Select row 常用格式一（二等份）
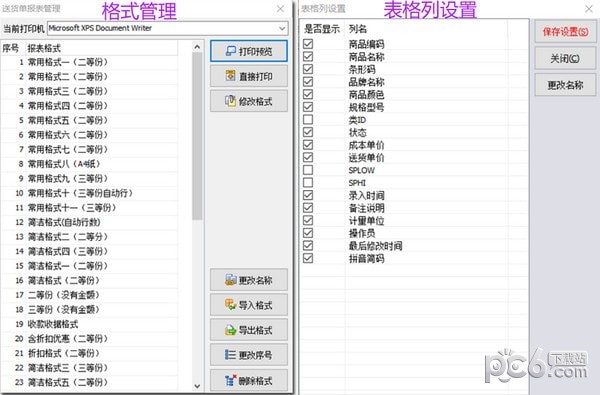This screenshot has width=600, height=395. (89, 62)
